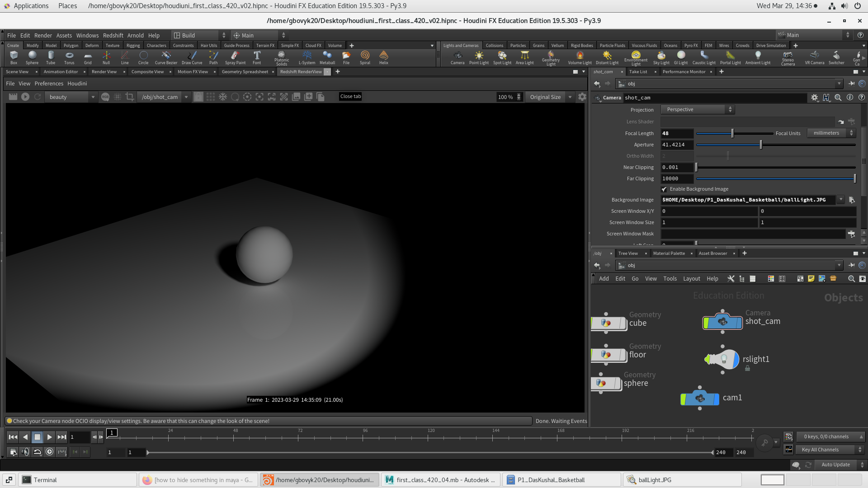This screenshot has height=488, width=868.
Task: Select the L-System shelf tool
Action: (x=307, y=57)
